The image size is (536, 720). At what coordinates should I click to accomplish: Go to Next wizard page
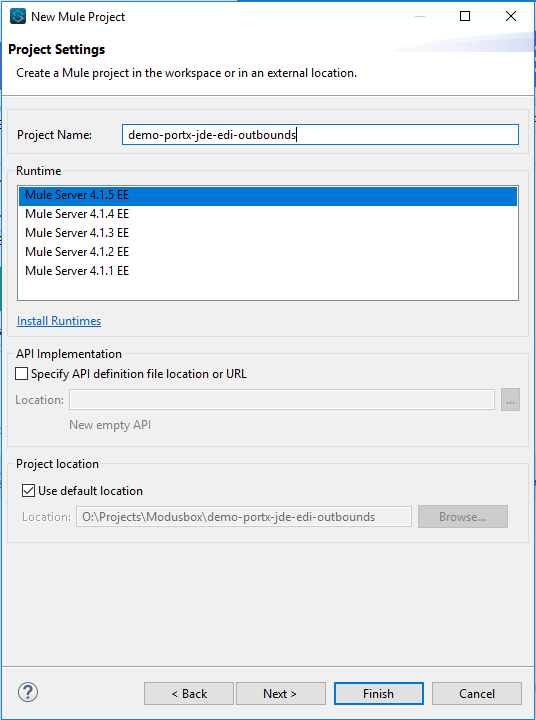tap(280, 693)
